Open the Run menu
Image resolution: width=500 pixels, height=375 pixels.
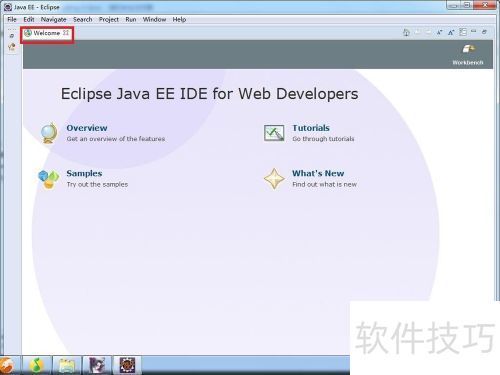pos(131,19)
